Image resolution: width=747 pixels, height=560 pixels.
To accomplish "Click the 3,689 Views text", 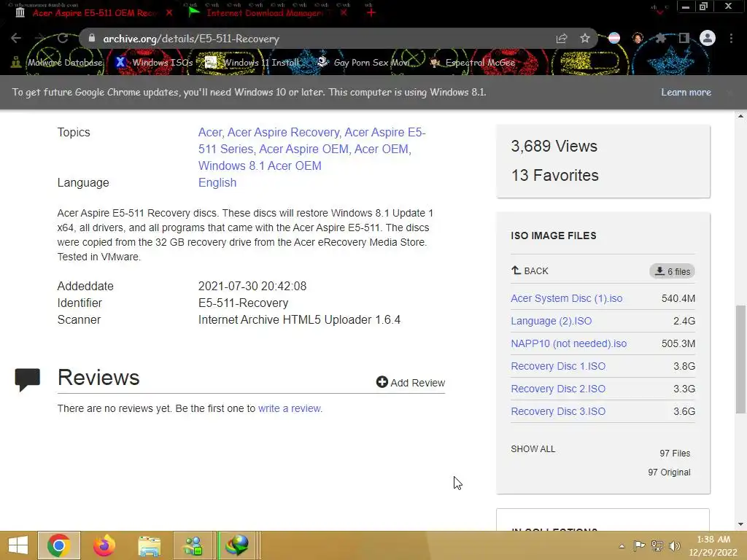I will coord(554,146).
